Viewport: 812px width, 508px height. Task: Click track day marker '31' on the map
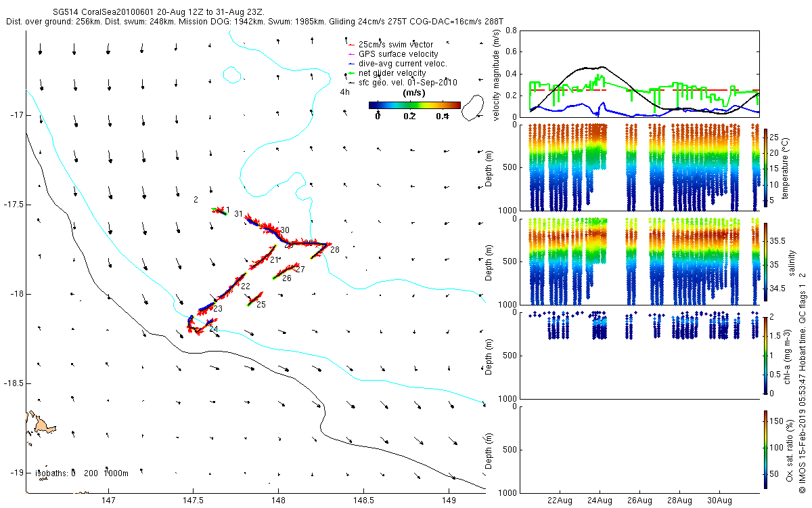(x=238, y=214)
